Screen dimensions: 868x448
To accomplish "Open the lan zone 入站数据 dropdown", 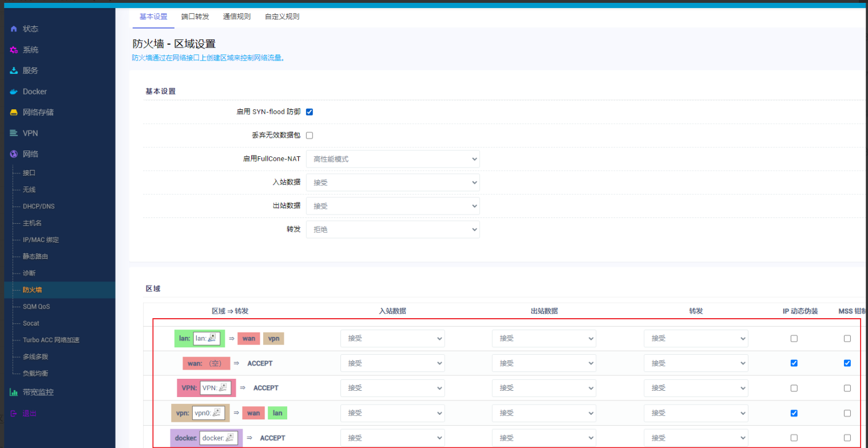I will click(x=393, y=339).
